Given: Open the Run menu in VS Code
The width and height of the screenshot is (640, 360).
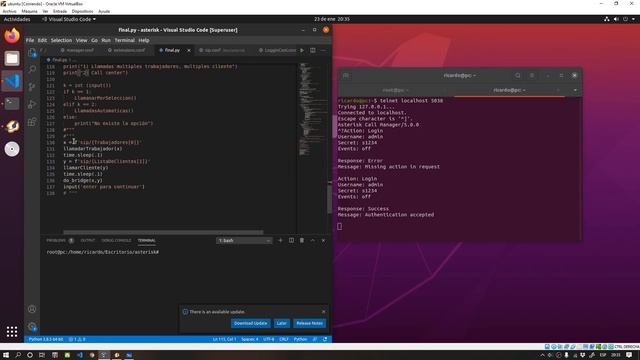Looking at the screenshot, I should [106, 40].
